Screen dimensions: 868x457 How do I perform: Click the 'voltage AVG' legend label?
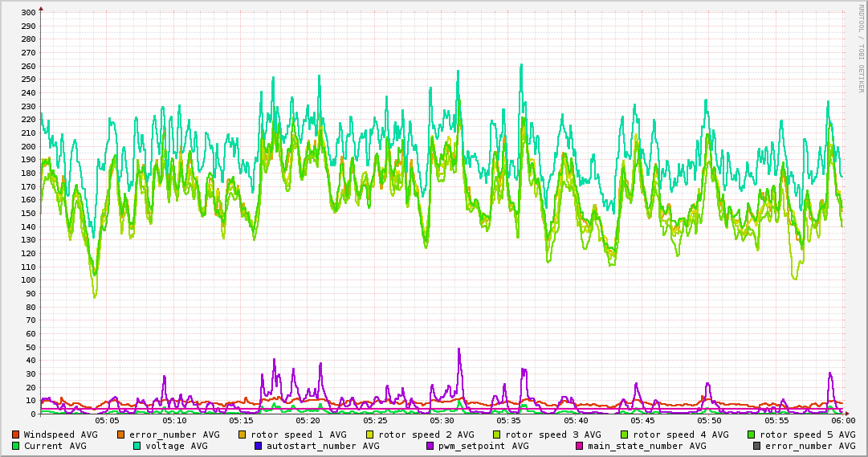pyautogui.click(x=177, y=446)
